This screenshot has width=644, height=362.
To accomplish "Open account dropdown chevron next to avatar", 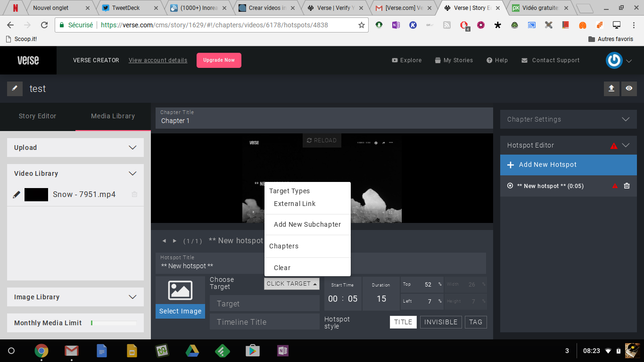I will tap(629, 61).
